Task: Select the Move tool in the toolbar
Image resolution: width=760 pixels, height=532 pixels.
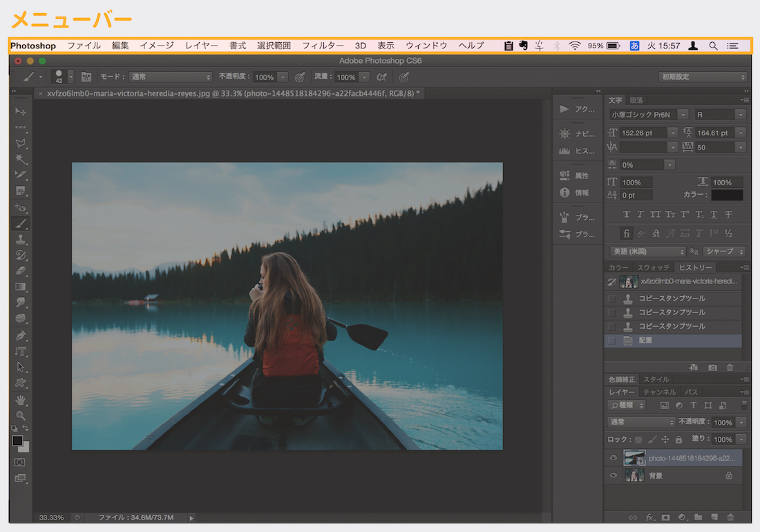Action: click(21, 111)
